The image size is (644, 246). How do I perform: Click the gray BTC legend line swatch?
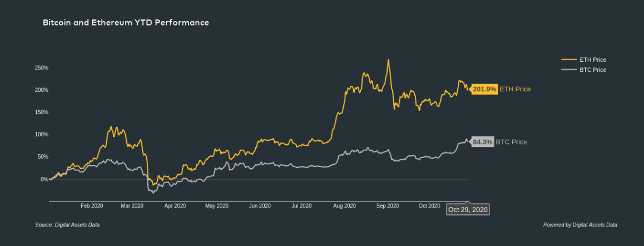coord(568,70)
